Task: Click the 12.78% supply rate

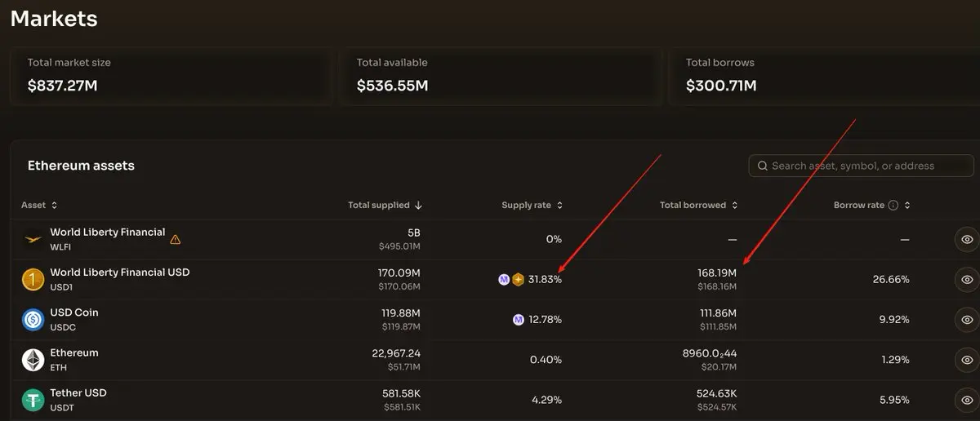Action: pyautogui.click(x=545, y=320)
